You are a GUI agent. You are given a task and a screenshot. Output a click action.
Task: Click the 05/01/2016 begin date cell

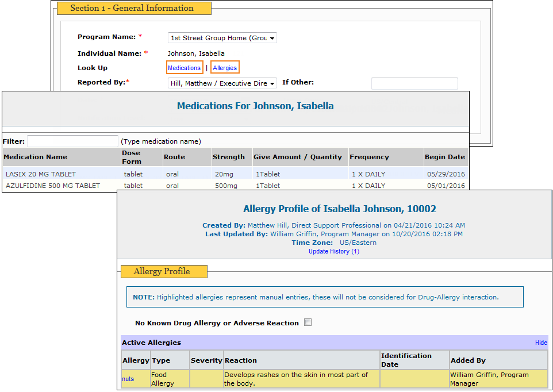point(446,186)
